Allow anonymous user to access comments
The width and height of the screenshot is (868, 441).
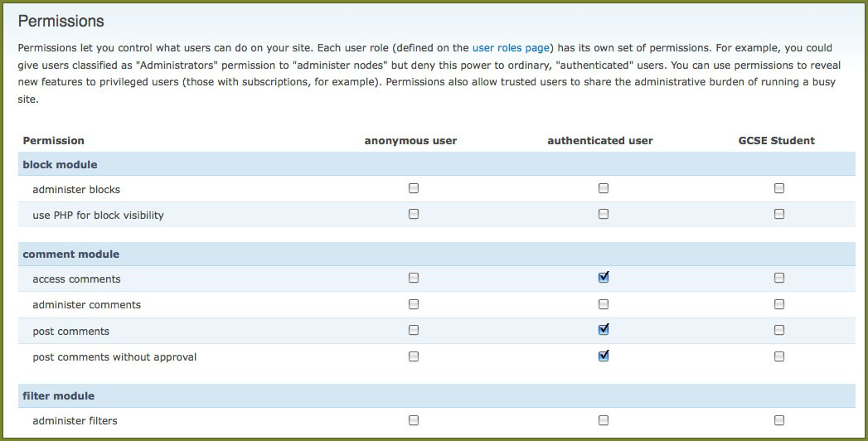coord(414,278)
